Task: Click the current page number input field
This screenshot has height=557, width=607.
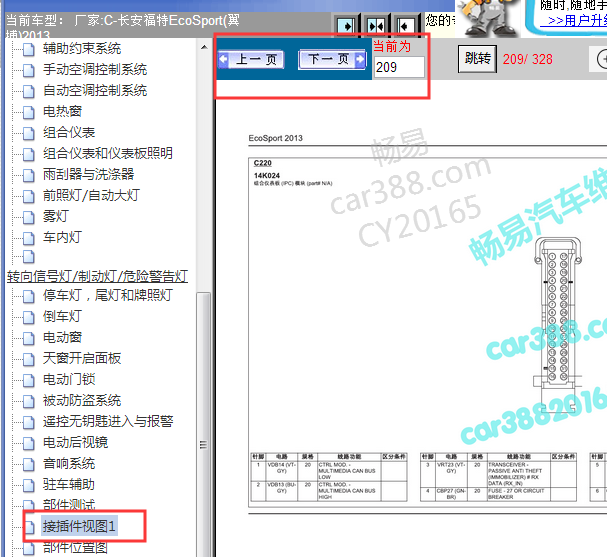Action: pos(399,67)
